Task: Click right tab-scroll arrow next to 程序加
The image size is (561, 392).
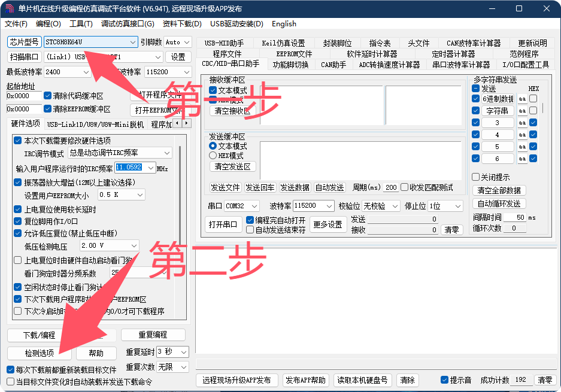Action: coord(186,123)
